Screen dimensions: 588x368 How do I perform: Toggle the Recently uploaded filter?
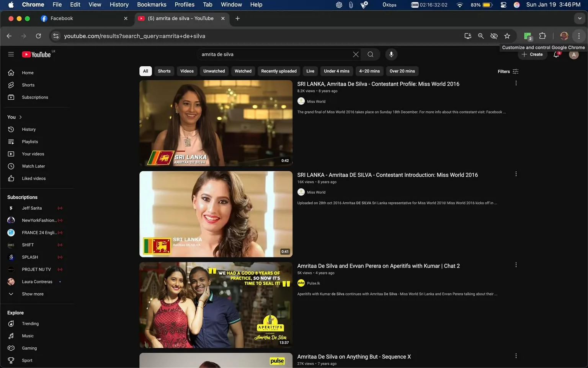(x=278, y=71)
